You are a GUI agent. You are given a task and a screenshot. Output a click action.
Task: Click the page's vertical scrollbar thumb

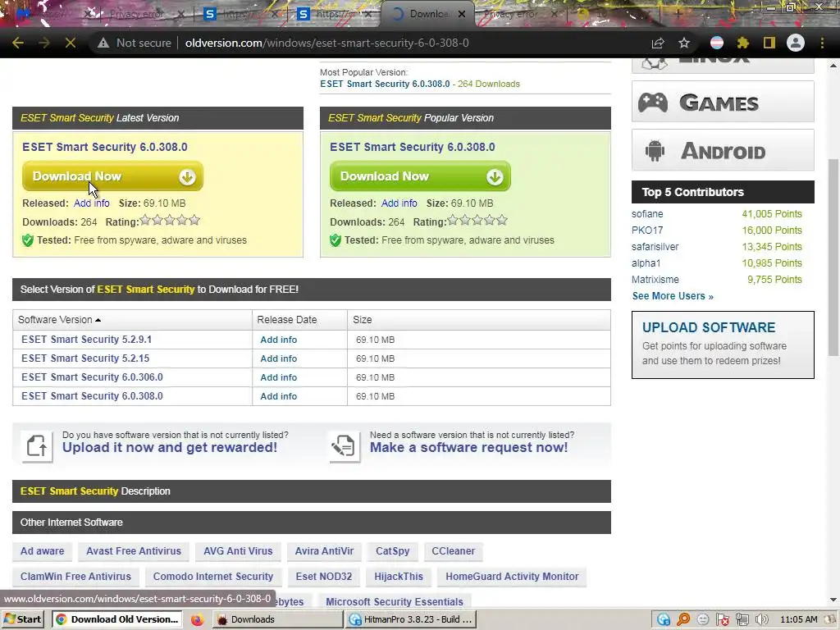click(x=833, y=257)
